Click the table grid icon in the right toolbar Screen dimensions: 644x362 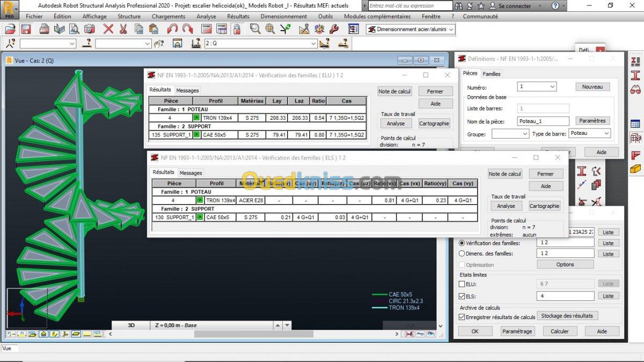click(x=635, y=124)
